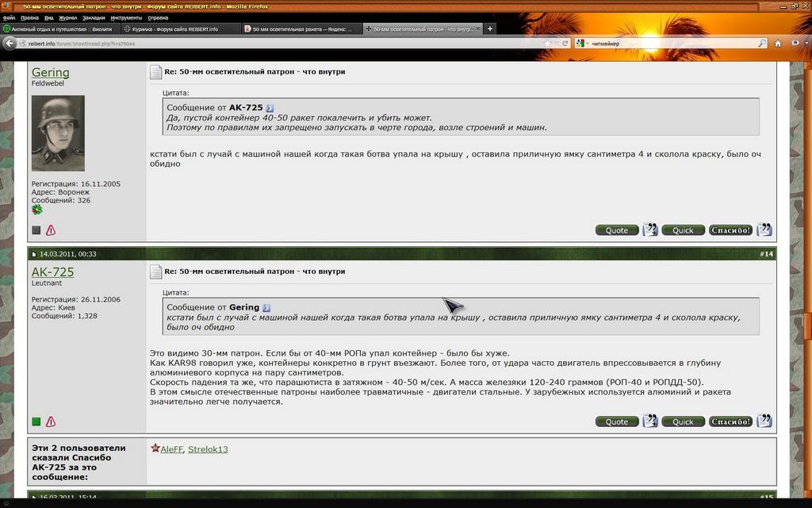Viewport: 812px width, 508px height.
Task: Click the post document icon in Gering's post
Action: point(156,72)
